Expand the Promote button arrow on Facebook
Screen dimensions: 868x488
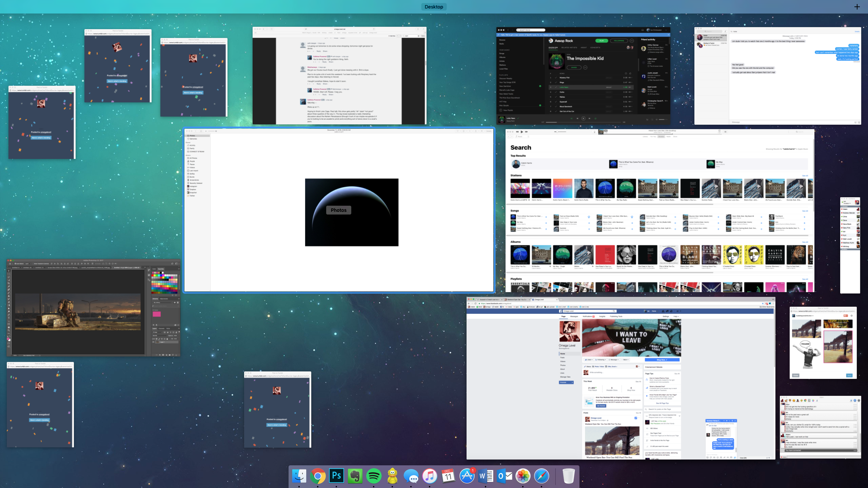(x=572, y=382)
